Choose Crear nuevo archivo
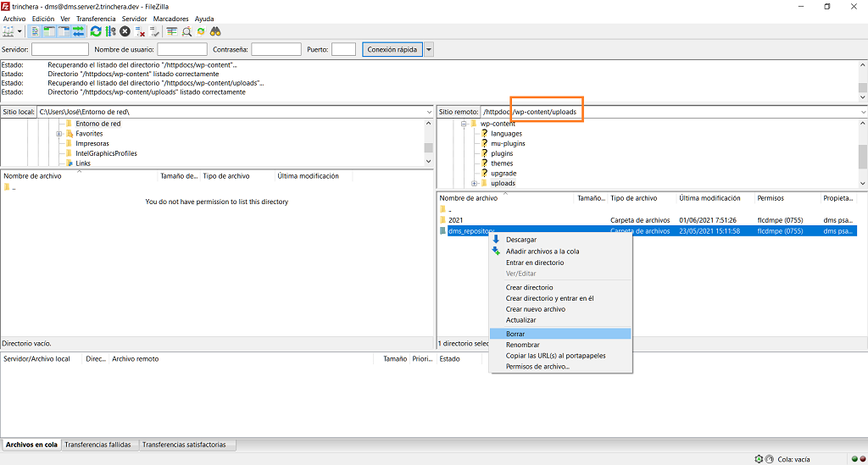This screenshot has width=868, height=465. tap(560, 309)
